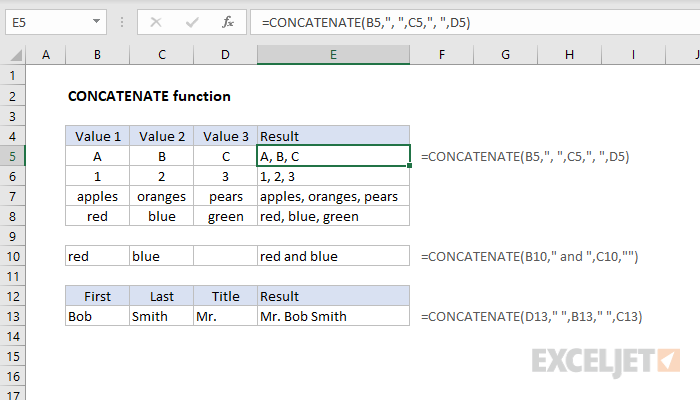Select the "Smith" last name cell
Image resolution: width=700 pixels, height=400 pixels.
coord(160,316)
